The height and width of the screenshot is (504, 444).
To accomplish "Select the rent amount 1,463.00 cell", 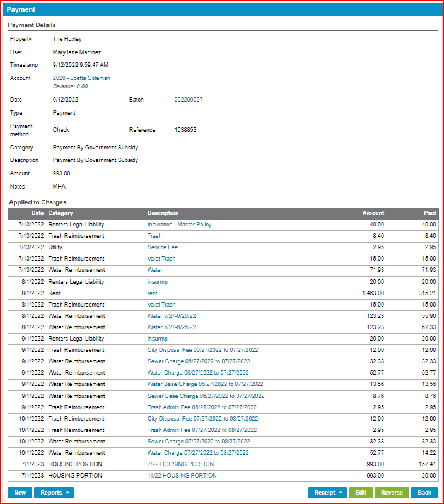I will [x=373, y=293].
